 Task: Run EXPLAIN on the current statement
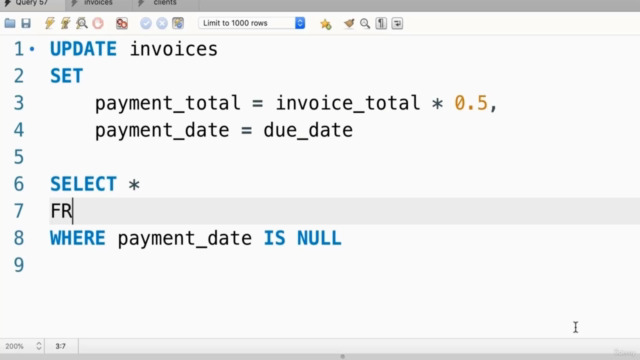82,23
